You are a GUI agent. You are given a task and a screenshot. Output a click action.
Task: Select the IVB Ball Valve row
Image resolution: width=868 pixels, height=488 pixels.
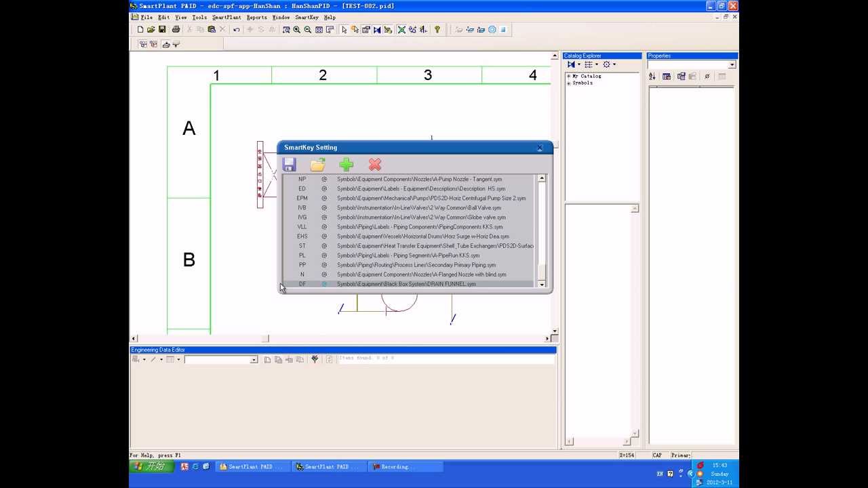pyautogui.click(x=408, y=207)
